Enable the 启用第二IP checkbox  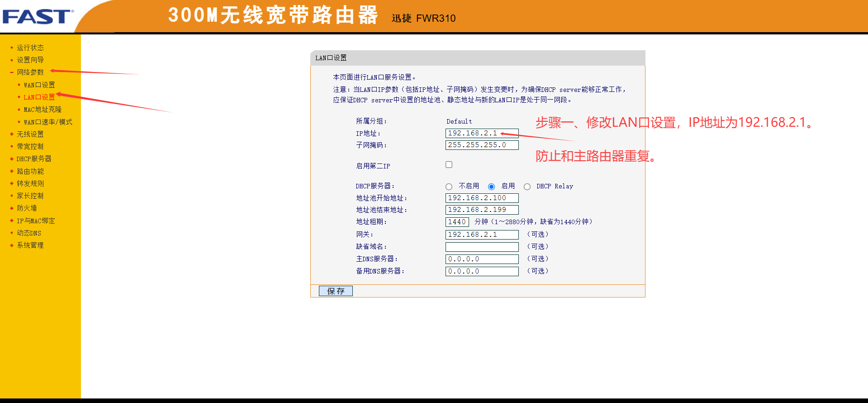point(449,165)
